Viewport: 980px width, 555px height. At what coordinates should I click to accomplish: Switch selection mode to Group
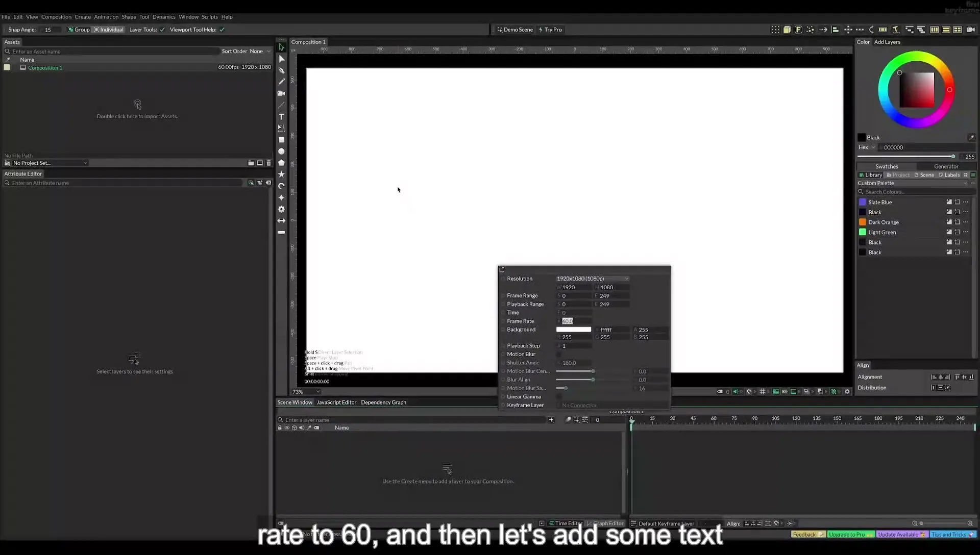[79, 30]
